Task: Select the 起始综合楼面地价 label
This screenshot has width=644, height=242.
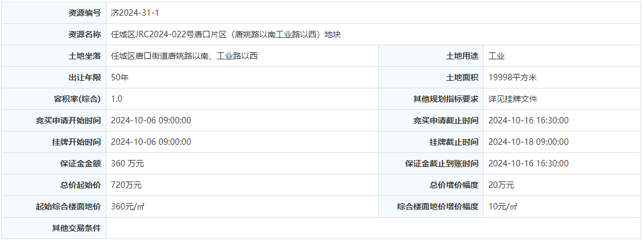Action: 67,207
